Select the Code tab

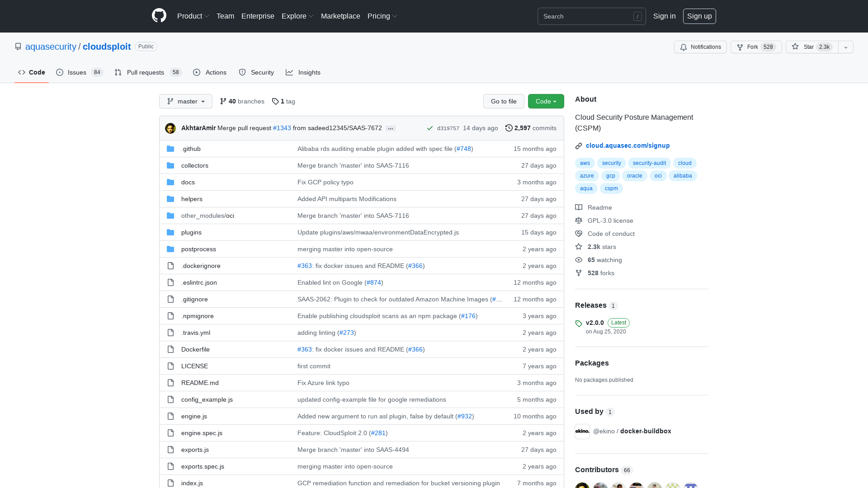point(32,72)
